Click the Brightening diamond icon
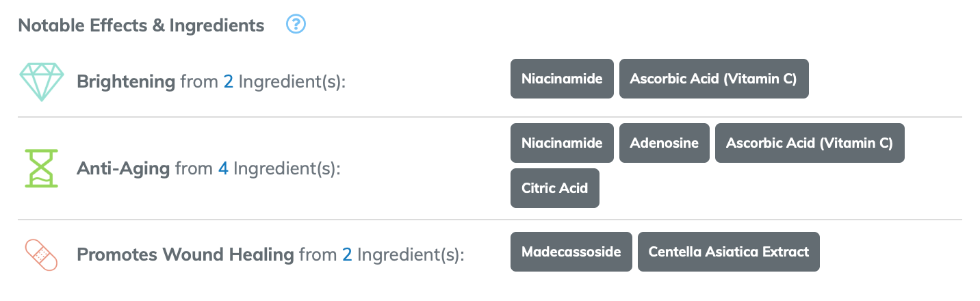Screen dimensions: 980x301 click(41, 81)
